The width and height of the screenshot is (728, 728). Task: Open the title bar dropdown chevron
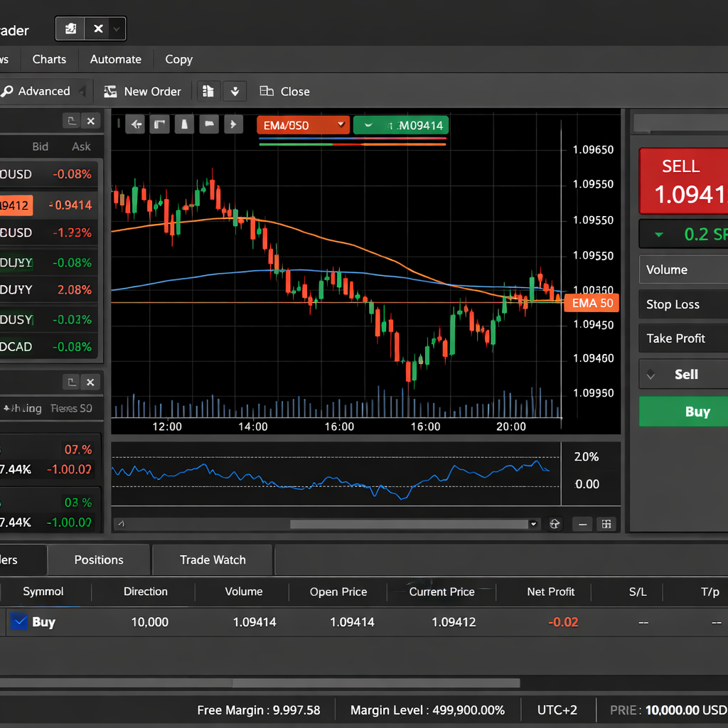pyautogui.click(x=117, y=28)
